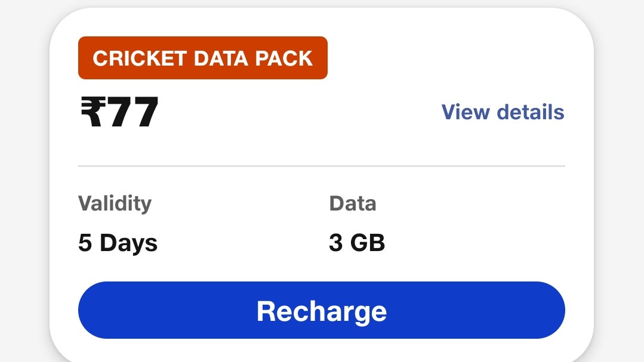Click the Cricket Data Pack orange badge
The height and width of the screenshot is (362, 644).
click(x=202, y=58)
